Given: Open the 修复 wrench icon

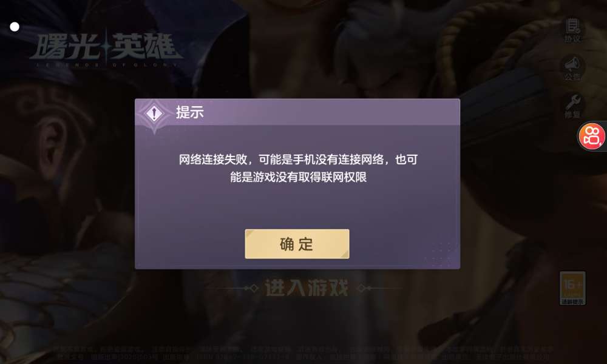Looking at the screenshot, I should tap(572, 102).
